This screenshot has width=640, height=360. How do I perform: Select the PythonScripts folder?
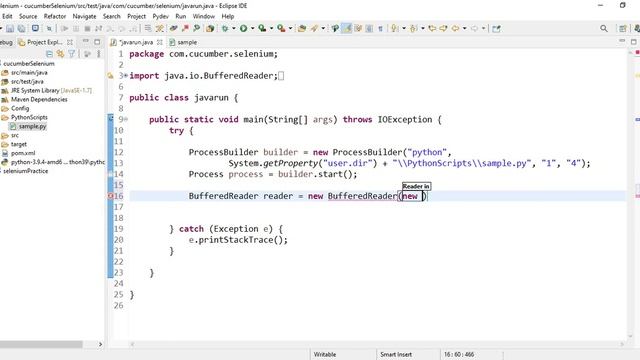click(29, 117)
